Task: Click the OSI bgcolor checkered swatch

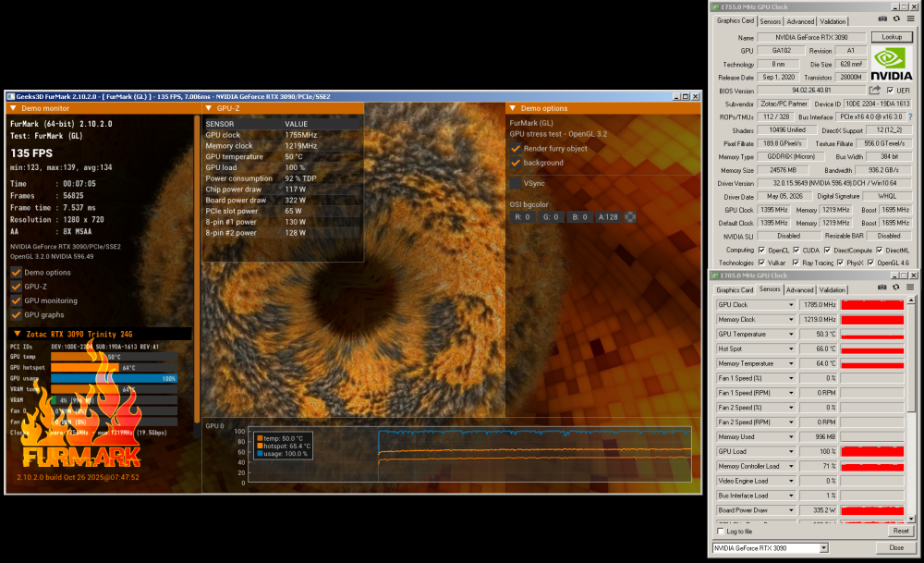Action: [x=630, y=217]
